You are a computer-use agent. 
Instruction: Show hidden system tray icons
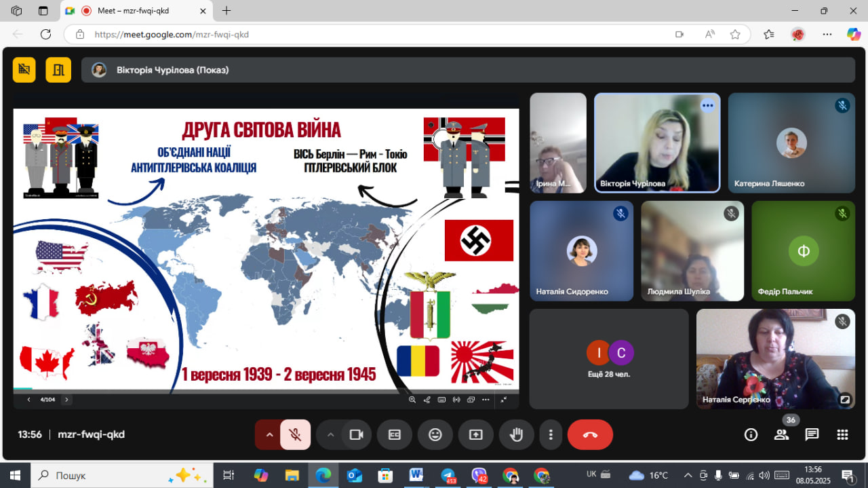click(x=688, y=475)
